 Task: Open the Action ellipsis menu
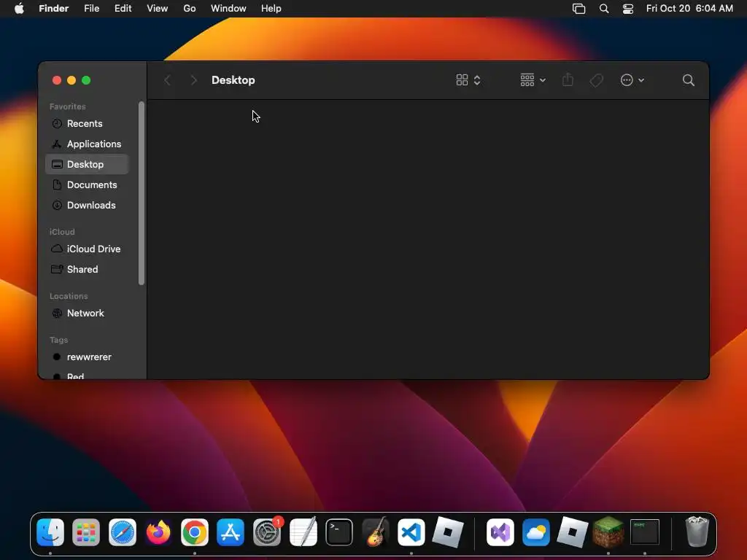(x=632, y=80)
